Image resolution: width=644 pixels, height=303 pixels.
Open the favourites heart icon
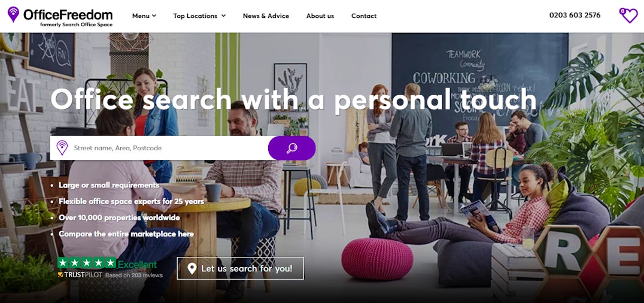pyautogui.click(x=628, y=16)
